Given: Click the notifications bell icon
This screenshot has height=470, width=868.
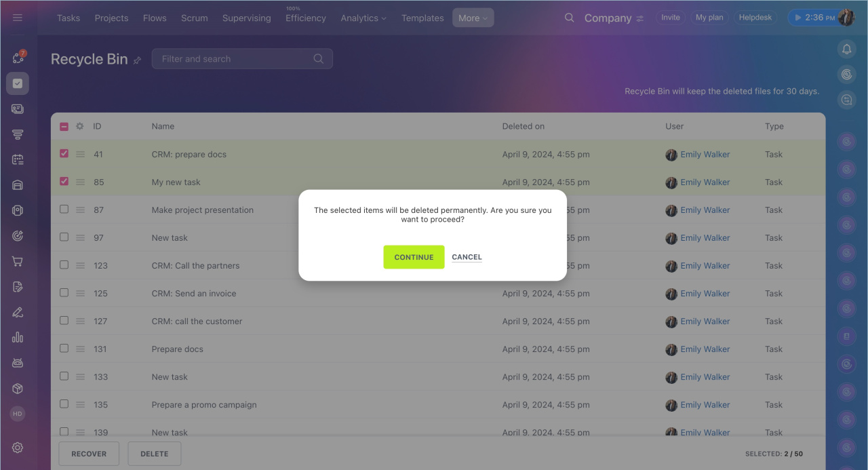Looking at the screenshot, I should tap(846, 49).
